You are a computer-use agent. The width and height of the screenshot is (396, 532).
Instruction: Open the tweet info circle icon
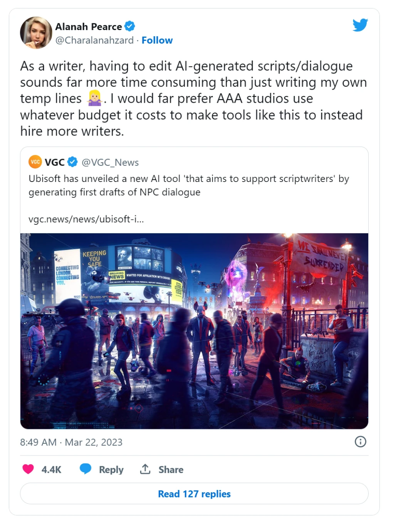tap(360, 442)
